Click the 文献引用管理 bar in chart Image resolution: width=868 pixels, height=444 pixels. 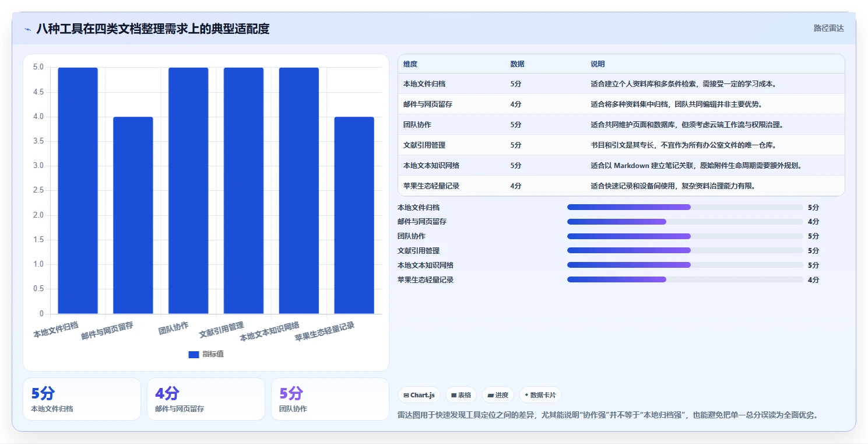244,191
